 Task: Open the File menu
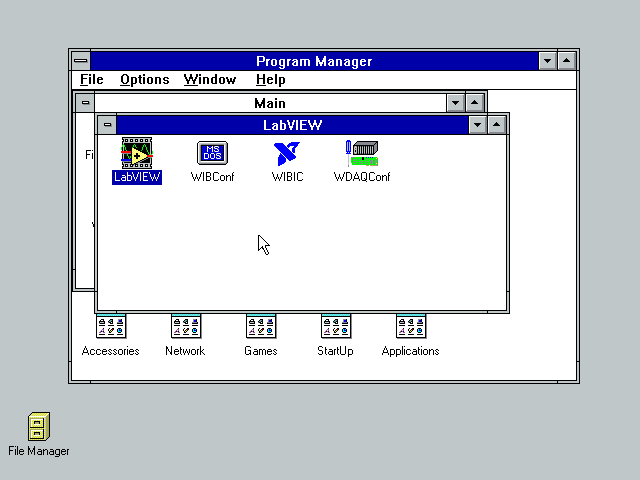[x=91, y=80]
